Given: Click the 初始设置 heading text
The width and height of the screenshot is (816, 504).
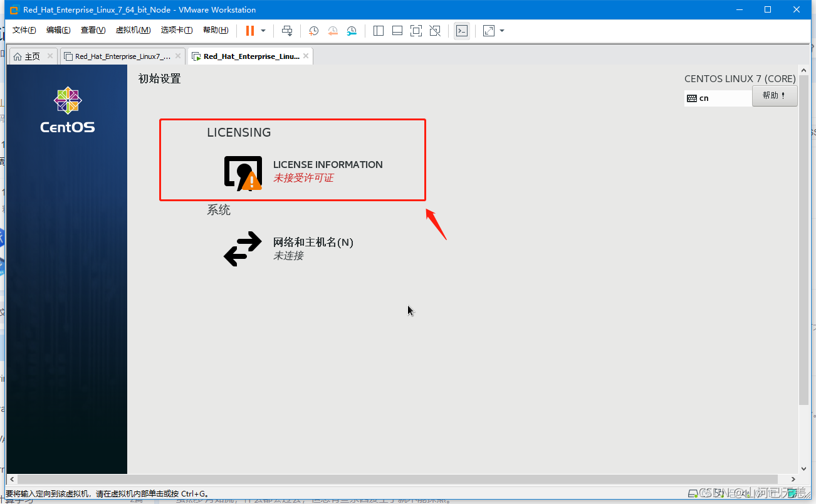Looking at the screenshot, I should point(159,79).
